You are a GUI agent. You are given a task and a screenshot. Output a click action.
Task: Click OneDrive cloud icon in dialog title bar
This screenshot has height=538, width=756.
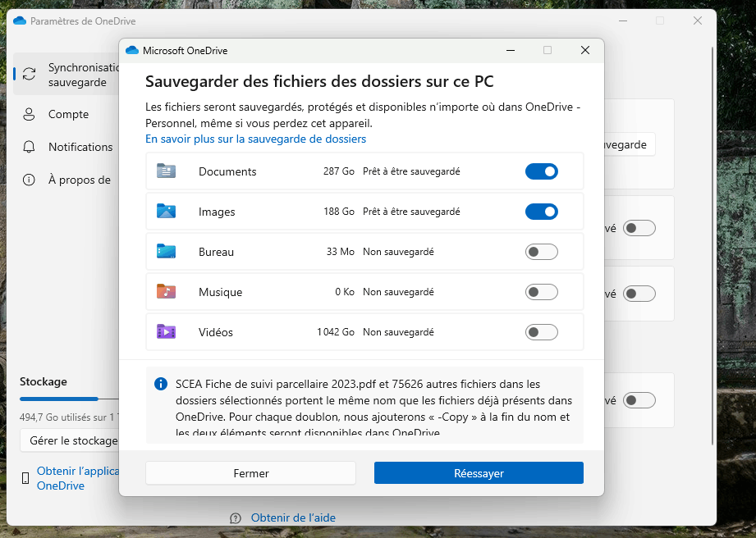coord(132,50)
